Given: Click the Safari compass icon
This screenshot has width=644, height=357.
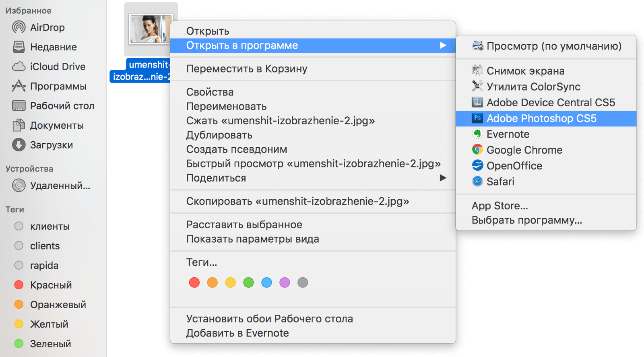Looking at the screenshot, I should 477,181.
